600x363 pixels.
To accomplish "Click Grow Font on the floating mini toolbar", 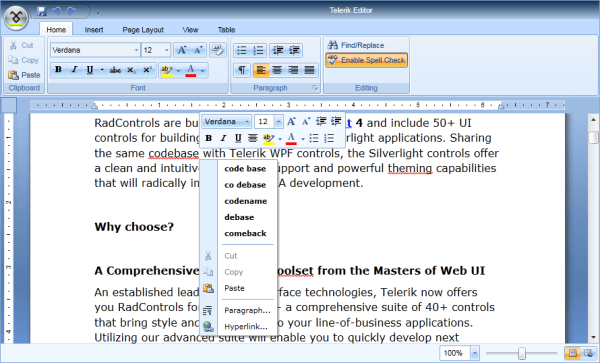I will click(x=291, y=122).
